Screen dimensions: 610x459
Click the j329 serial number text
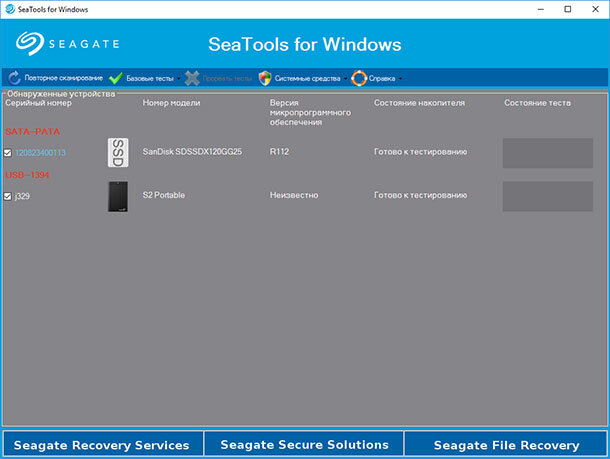click(x=22, y=196)
